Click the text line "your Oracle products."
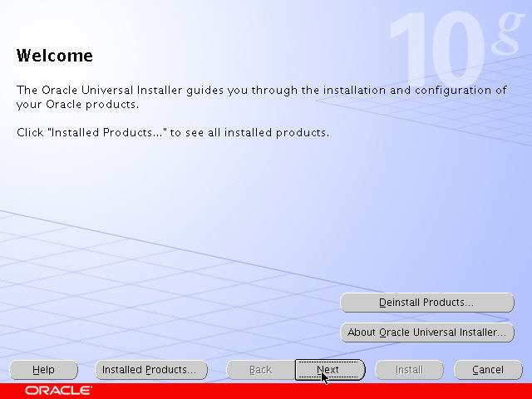532x399 pixels. tap(77, 105)
